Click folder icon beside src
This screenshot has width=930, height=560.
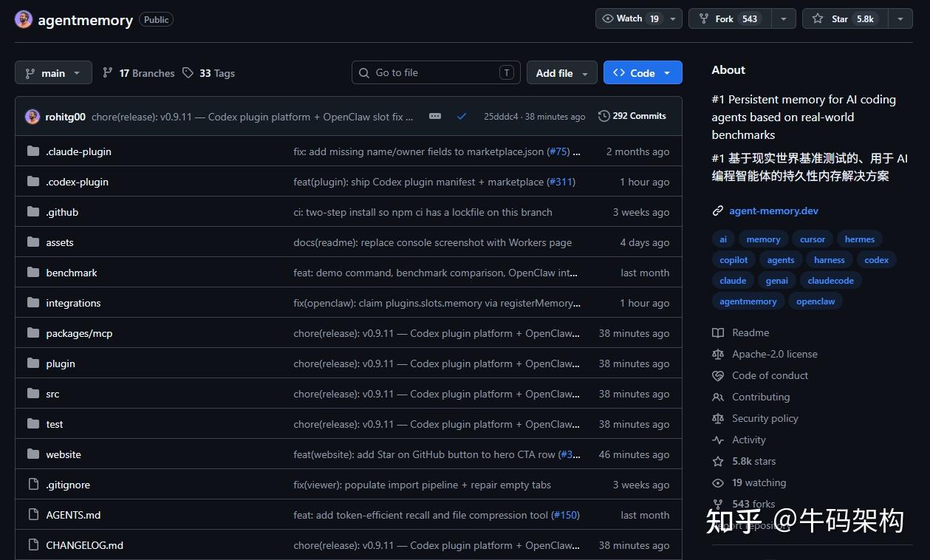point(33,394)
